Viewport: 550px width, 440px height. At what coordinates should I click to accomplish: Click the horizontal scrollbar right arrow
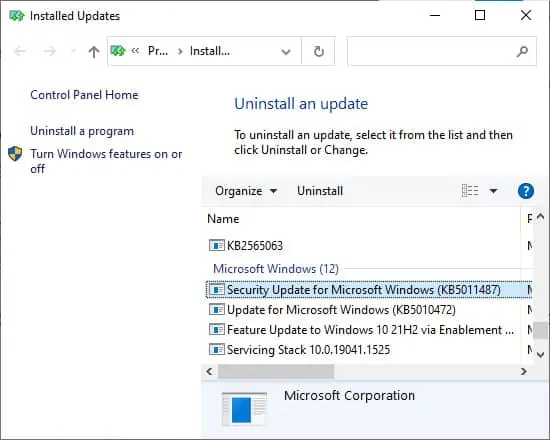(524, 371)
